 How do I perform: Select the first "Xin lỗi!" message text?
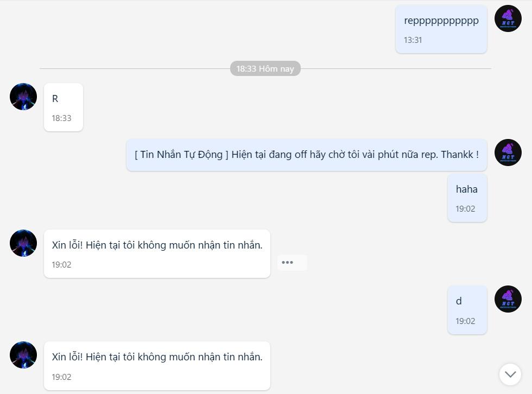pyautogui.click(x=157, y=245)
